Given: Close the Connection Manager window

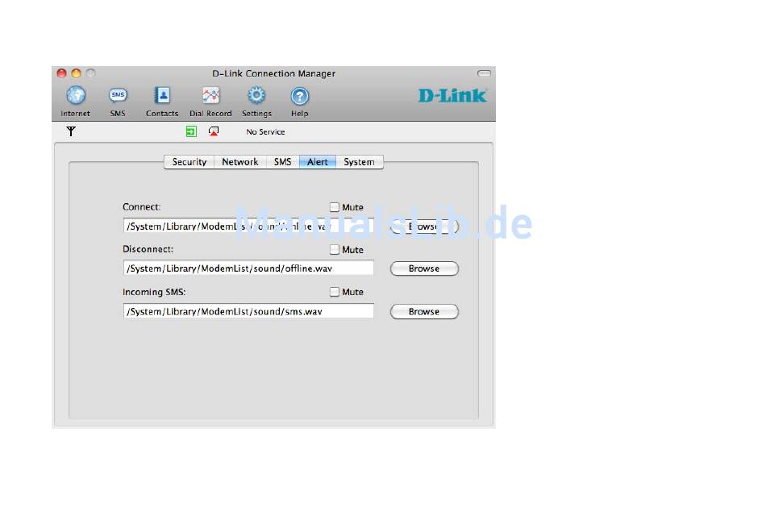Looking at the screenshot, I should pos(61,73).
